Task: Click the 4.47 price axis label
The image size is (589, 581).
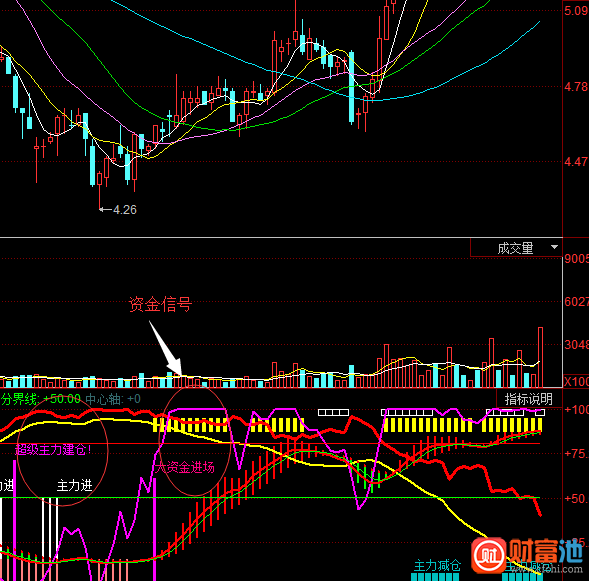Action: coord(576,162)
